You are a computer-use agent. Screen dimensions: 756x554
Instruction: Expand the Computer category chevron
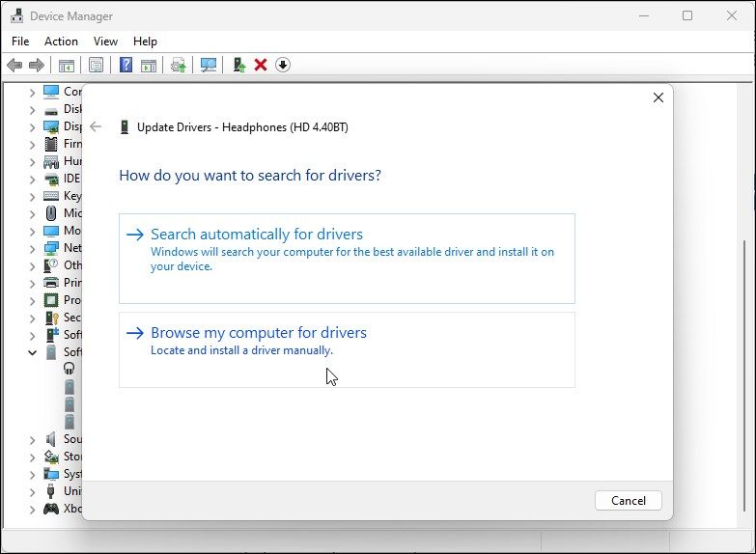(32, 92)
